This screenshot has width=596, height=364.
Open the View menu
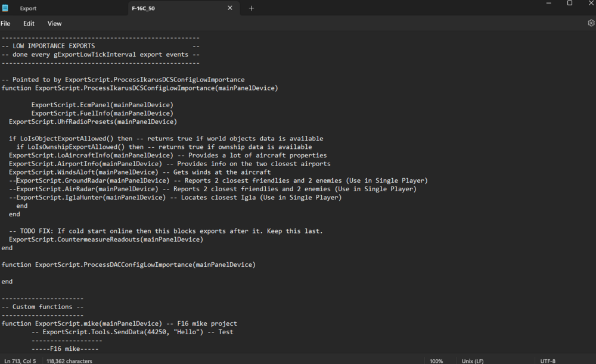54,24
